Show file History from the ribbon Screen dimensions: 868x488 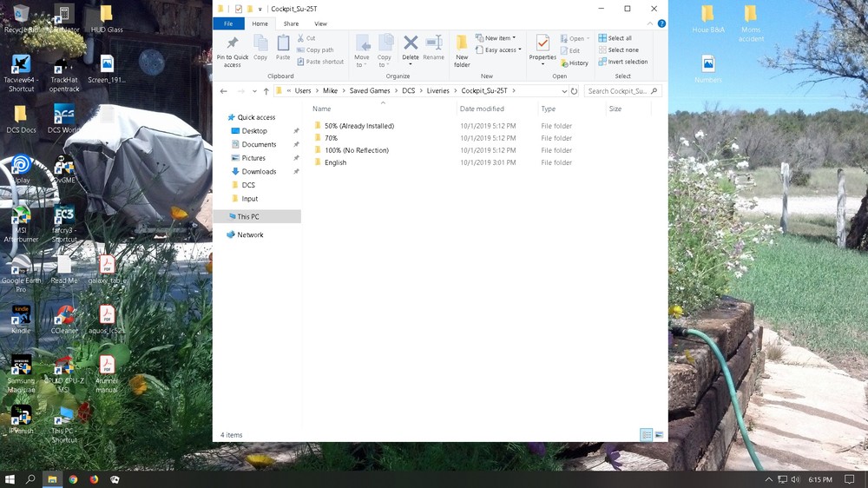pyautogui.click(x=575, y=63)
